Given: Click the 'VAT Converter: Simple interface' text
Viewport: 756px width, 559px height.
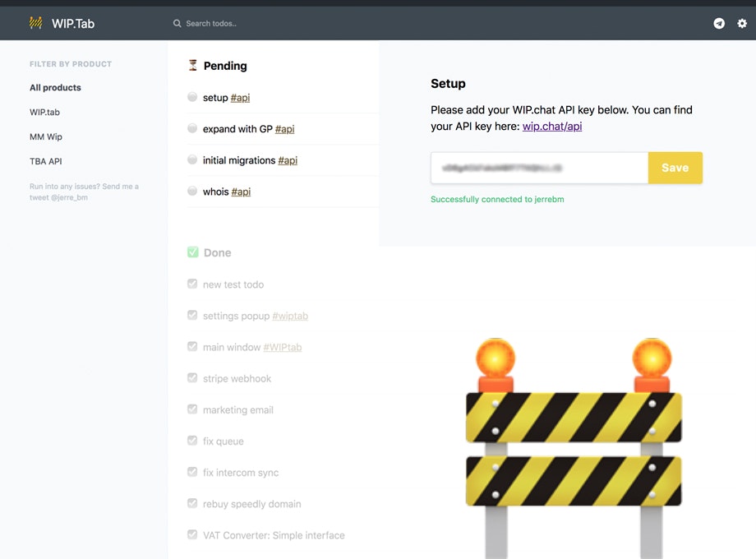Looking at the screenshot, I should click(x=274, y=535).
